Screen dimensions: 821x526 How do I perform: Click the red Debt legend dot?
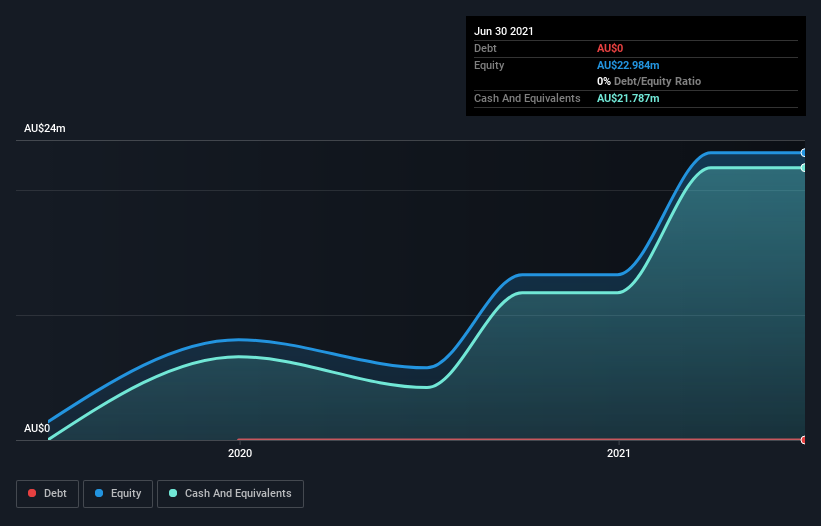click(x=32, y=493)
